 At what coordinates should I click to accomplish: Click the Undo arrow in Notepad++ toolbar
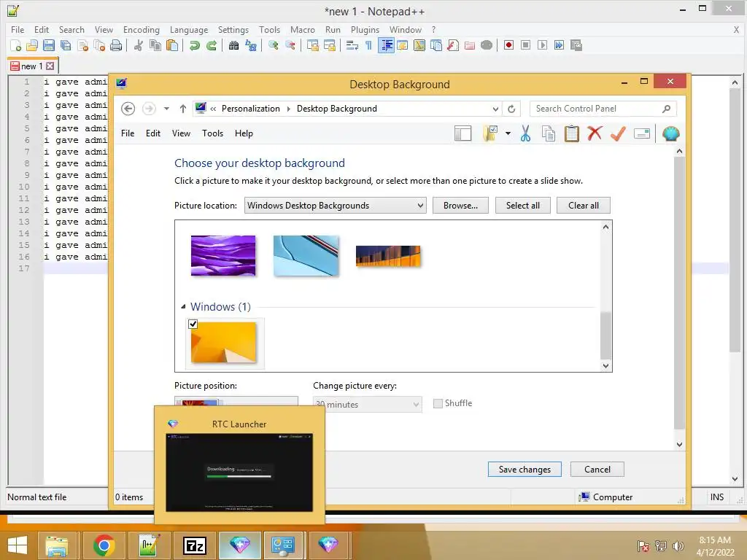[194, 45]
